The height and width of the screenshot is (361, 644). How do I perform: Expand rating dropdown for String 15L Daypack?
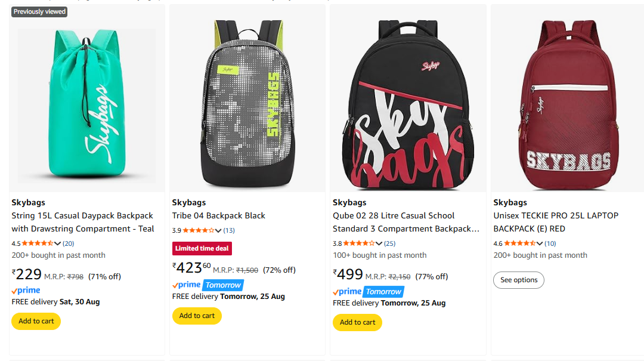[58, 243]
